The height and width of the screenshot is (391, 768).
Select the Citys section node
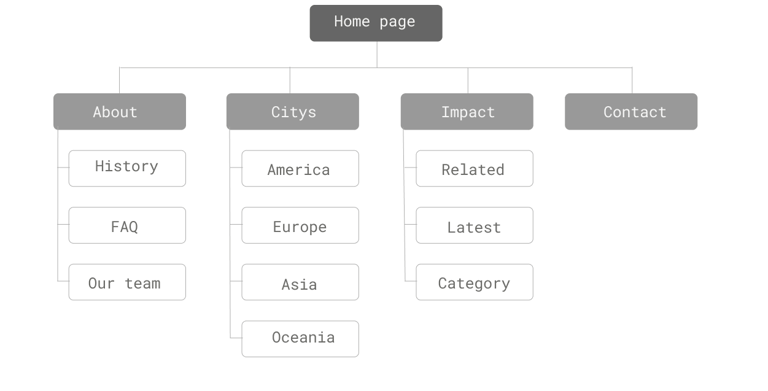pyautogui.click(x=292, y=112)
